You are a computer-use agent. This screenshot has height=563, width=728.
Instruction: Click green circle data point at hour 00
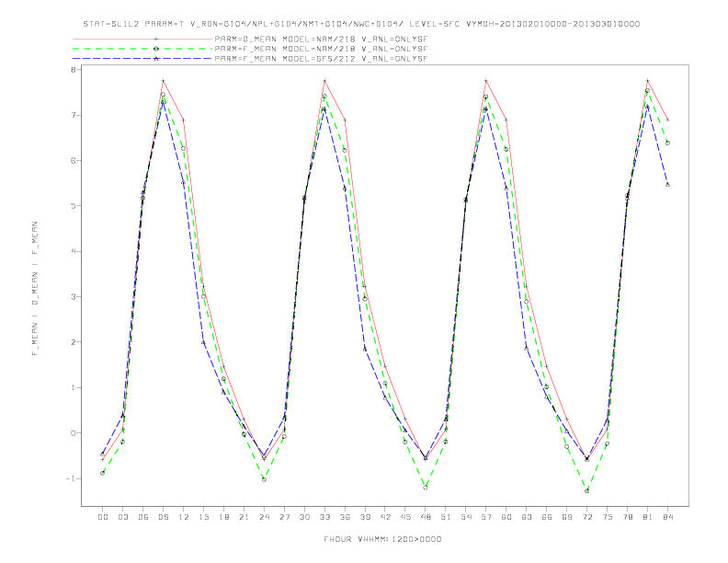pyautogui.click(x=103, y=473)
